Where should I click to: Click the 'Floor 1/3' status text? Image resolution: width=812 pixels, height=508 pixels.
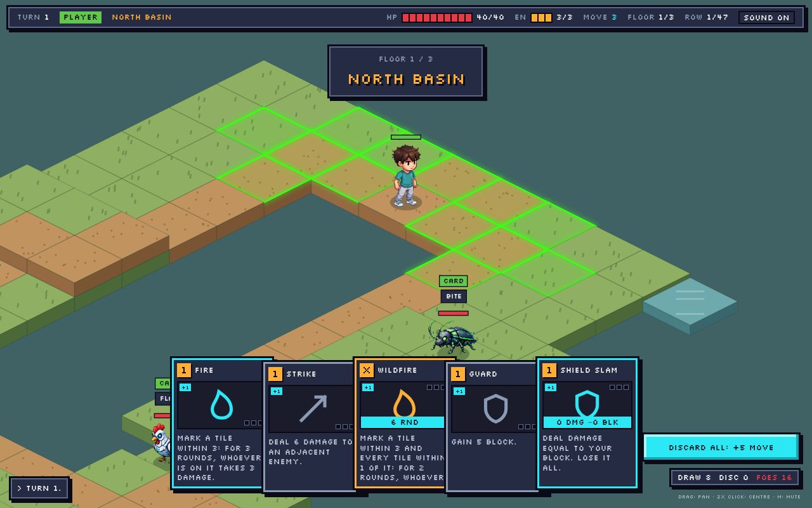651,17
